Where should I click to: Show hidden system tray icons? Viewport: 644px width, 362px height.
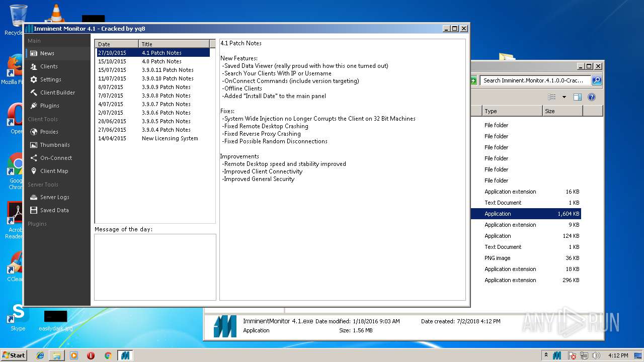click(546, 355)
